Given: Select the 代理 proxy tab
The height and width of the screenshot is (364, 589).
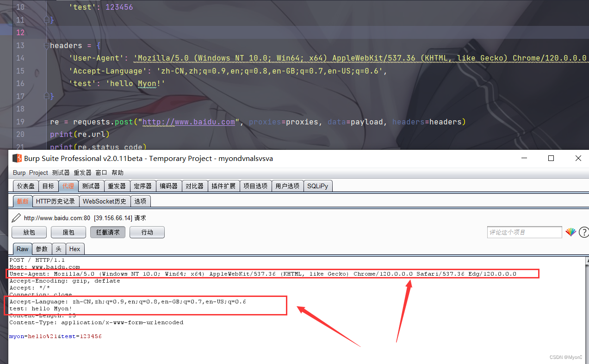Looking at the screenshot, I should tap(68, 186).
